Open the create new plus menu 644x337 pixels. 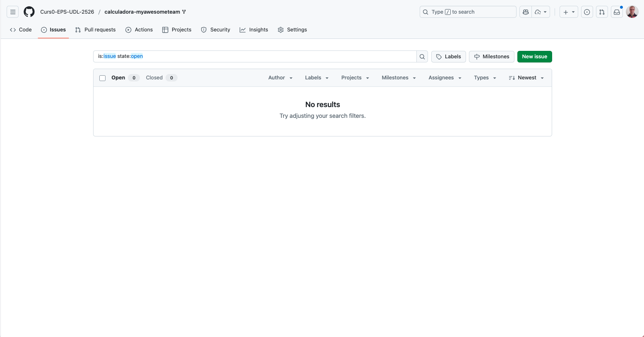(569, 12)
